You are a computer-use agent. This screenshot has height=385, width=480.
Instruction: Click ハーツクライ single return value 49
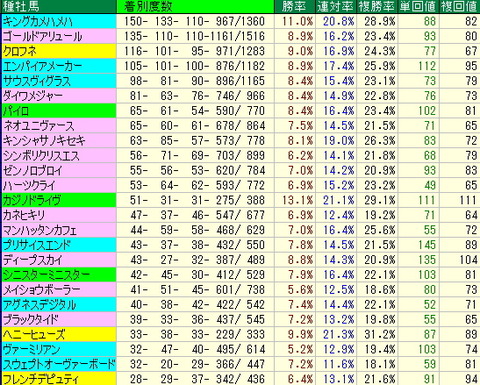point(430,185)
